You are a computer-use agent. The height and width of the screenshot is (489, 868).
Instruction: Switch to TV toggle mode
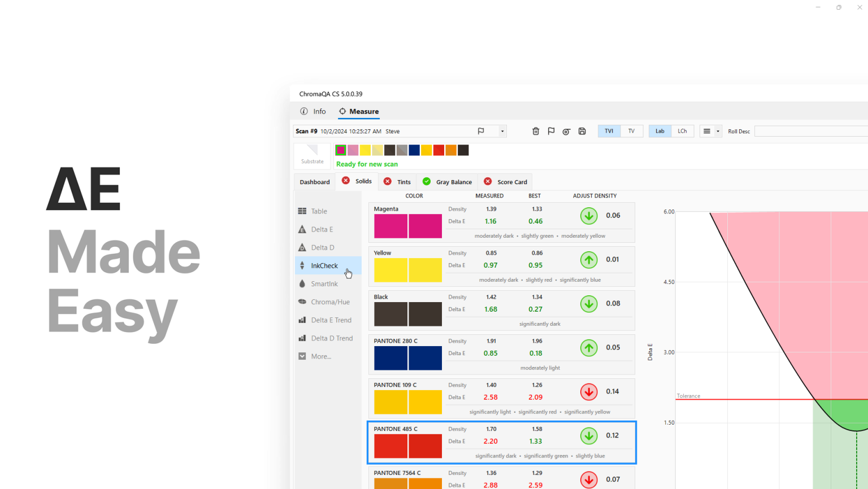coord(631,131)
